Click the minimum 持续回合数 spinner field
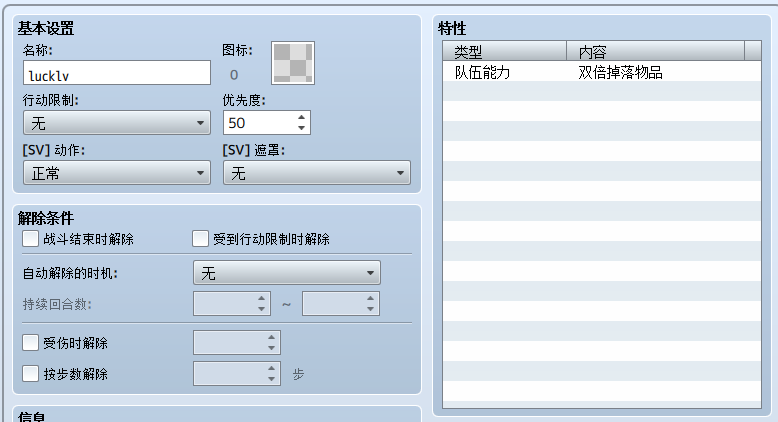 [232, 303]
